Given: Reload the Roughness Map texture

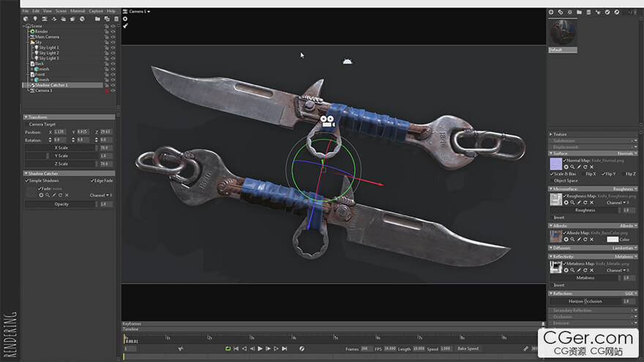Looking at the screenshot, I should click(x=585, y=203).
